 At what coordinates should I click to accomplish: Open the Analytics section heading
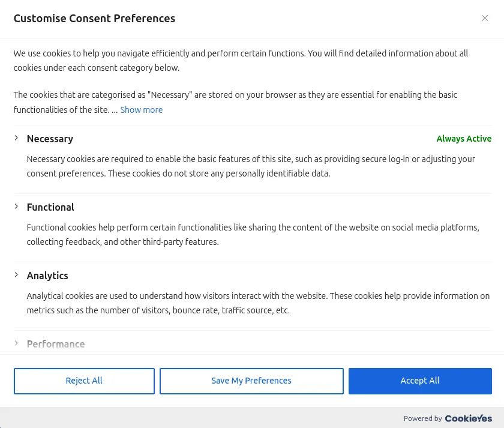[47, 276]
